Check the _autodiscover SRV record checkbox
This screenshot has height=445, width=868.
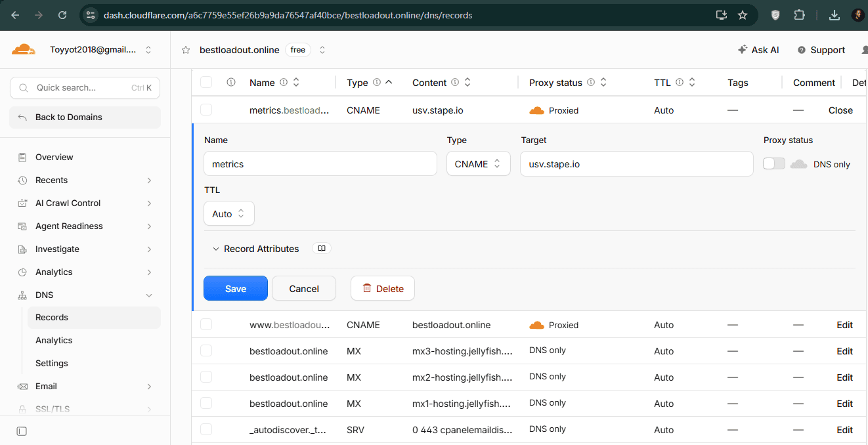coord(206,429)
